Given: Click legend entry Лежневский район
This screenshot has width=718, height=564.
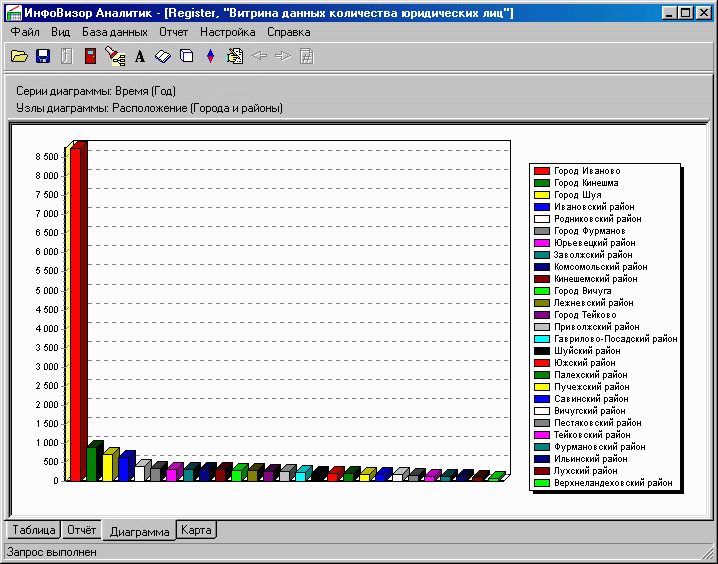Looking at the screenshot, I should click(593, 303).
